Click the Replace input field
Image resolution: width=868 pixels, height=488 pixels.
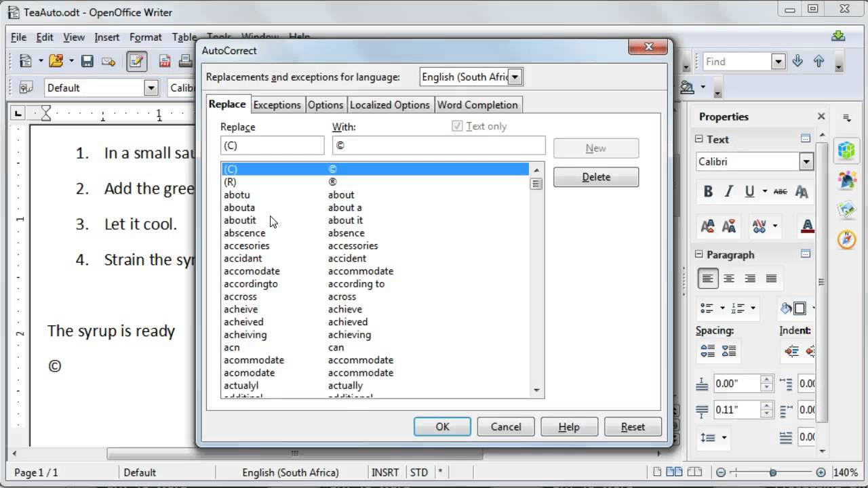pos(273,146)
